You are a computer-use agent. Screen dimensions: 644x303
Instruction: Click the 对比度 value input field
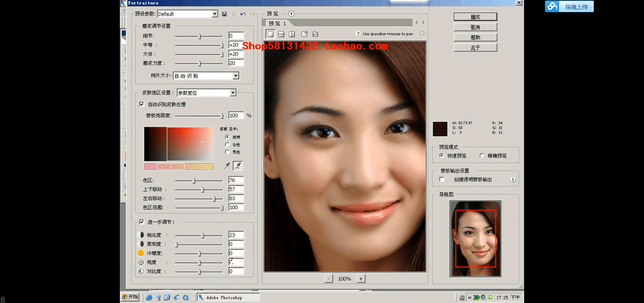click(x=236, y=271)
